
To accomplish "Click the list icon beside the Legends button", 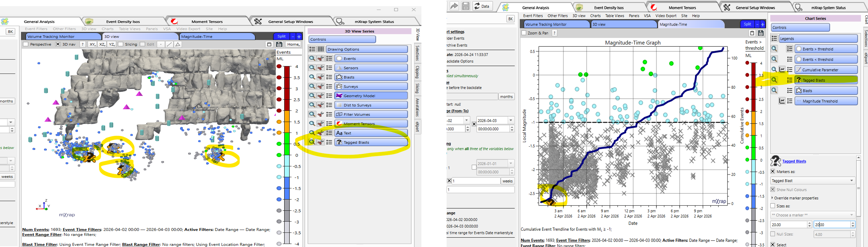I will 774,38.
